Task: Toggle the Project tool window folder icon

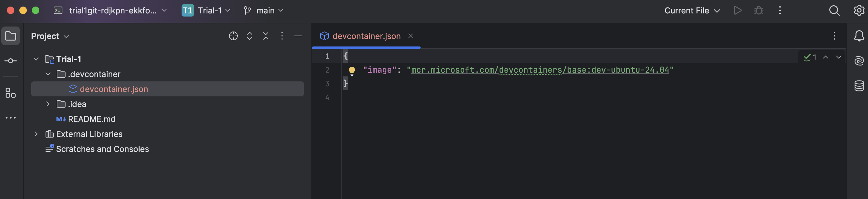Action: pos(10,36)
